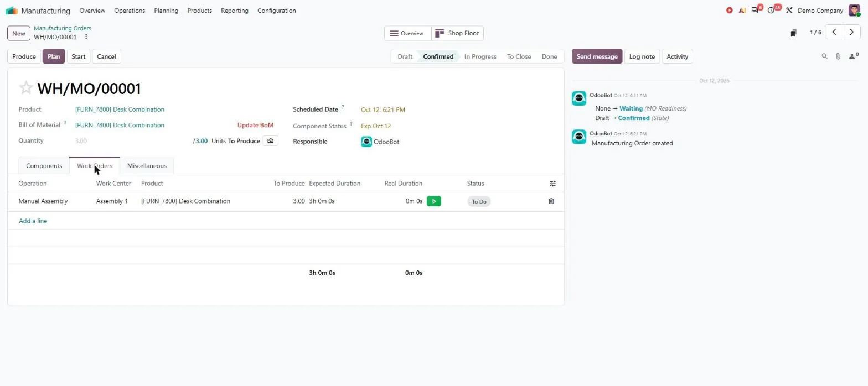The width and height of the screenshot is (868, 386).
Task: Delete the Manual Assembly work order row
Action: click(x=551, y=201)
